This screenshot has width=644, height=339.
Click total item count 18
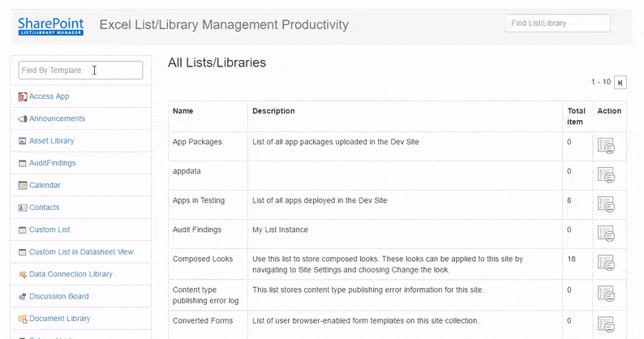coord(571,259)
